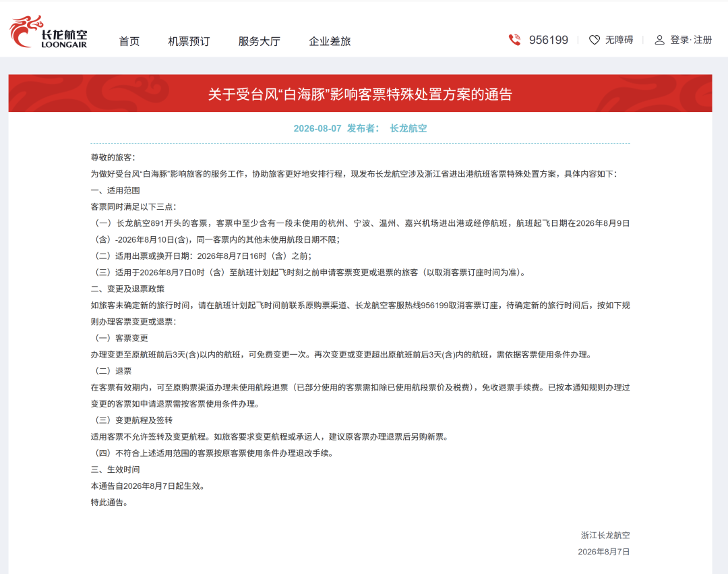Image resolution: width=728 pixels, height=574 pixels.
Task: Select subheading （二）退票
Action: (x=113, y=371)
